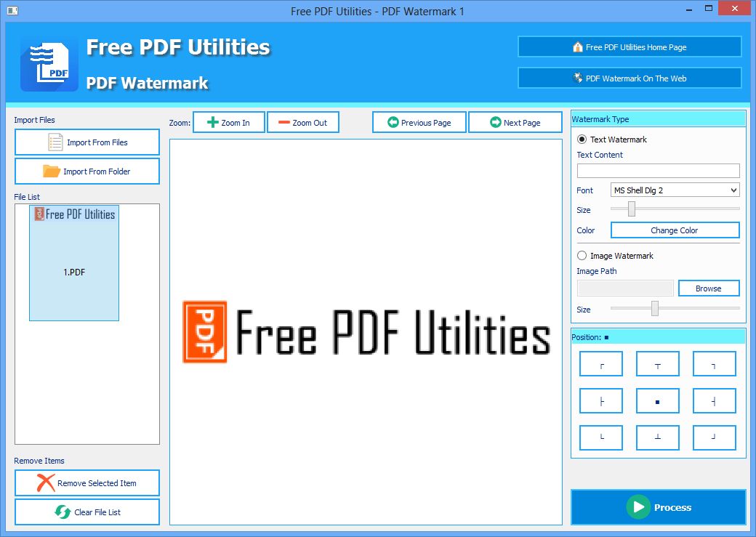Click the red X Remove Selected Item icon
The width and height of the screenshot is (756, 537).
click(44, 483)
